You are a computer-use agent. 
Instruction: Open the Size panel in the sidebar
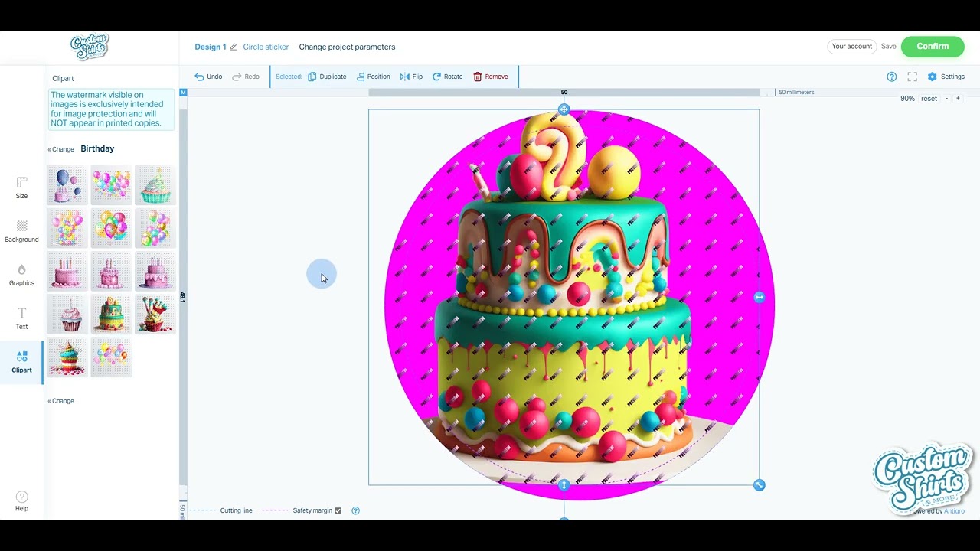[21, 188]
